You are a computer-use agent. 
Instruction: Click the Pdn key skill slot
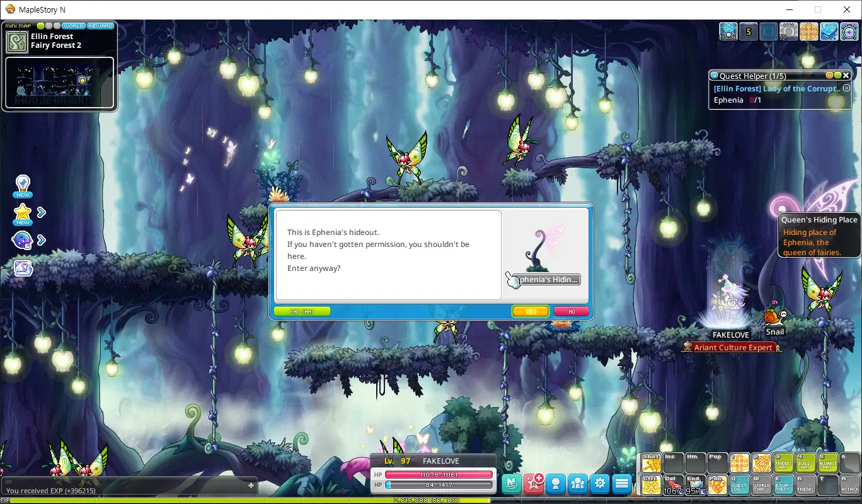(x=717, y=484)
